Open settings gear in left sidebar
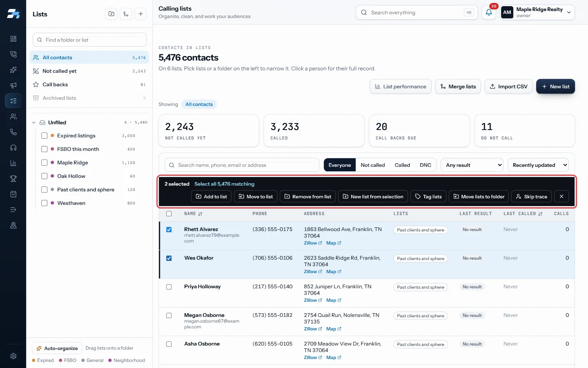 [x=13, y=356]
